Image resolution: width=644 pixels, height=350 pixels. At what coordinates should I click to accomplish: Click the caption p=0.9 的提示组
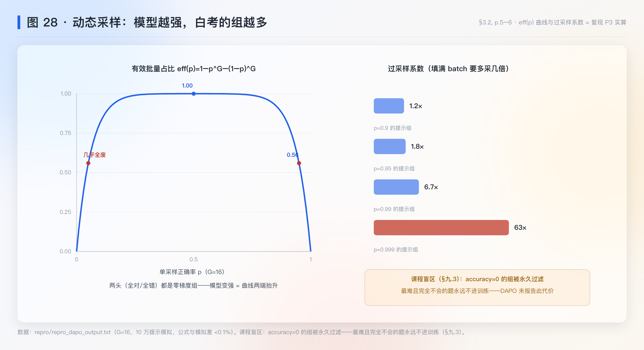pos(393,128)
